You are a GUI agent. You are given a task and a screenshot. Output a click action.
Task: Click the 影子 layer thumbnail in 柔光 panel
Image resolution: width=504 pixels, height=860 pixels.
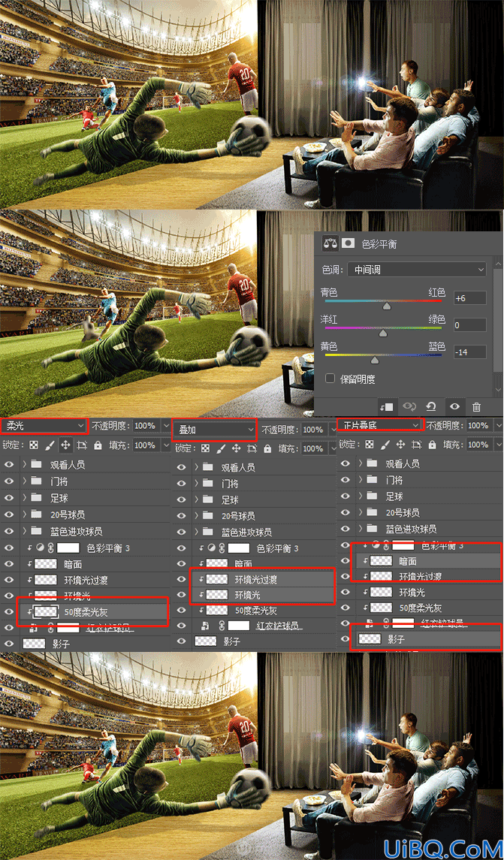(x=34, y=644)
